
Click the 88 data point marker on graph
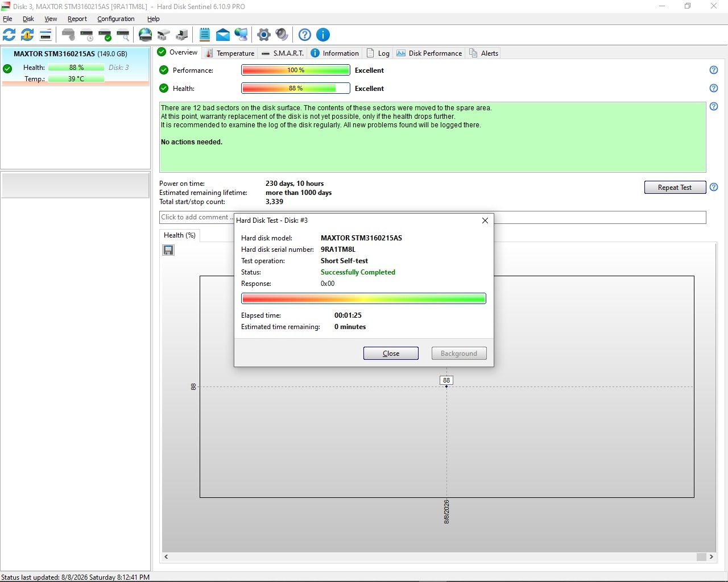(446, 386)
